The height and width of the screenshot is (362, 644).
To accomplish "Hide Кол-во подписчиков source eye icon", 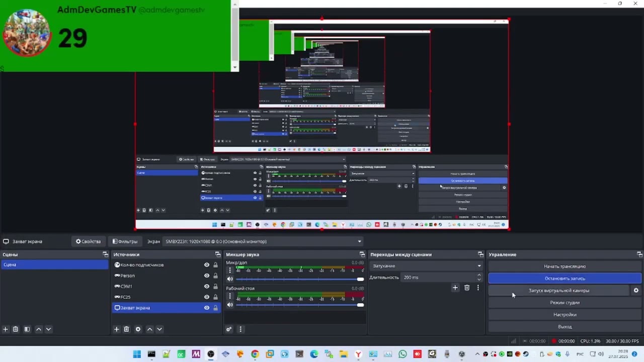I will [x=207, y=265].
